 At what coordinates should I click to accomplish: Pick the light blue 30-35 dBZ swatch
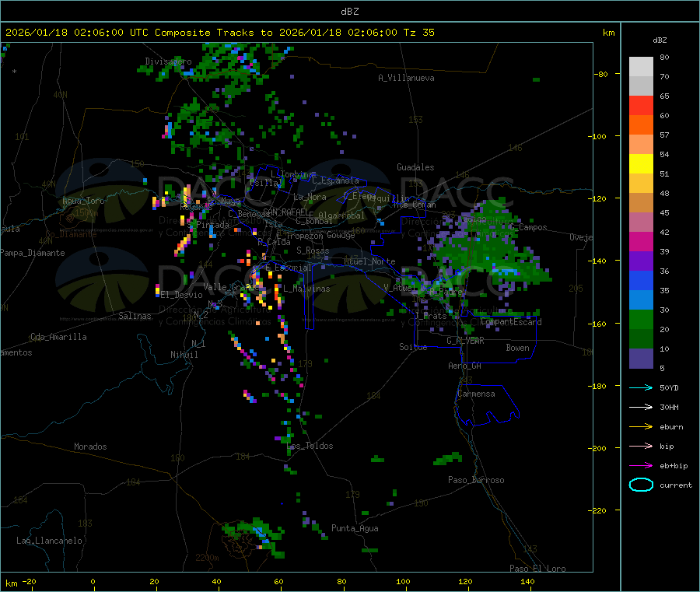[641, 300]
